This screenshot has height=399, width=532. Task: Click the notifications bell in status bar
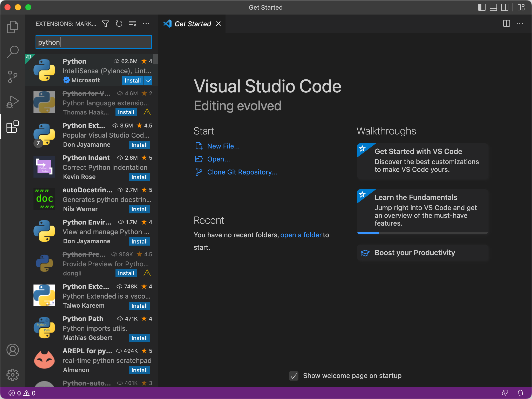tap(520, 393)
